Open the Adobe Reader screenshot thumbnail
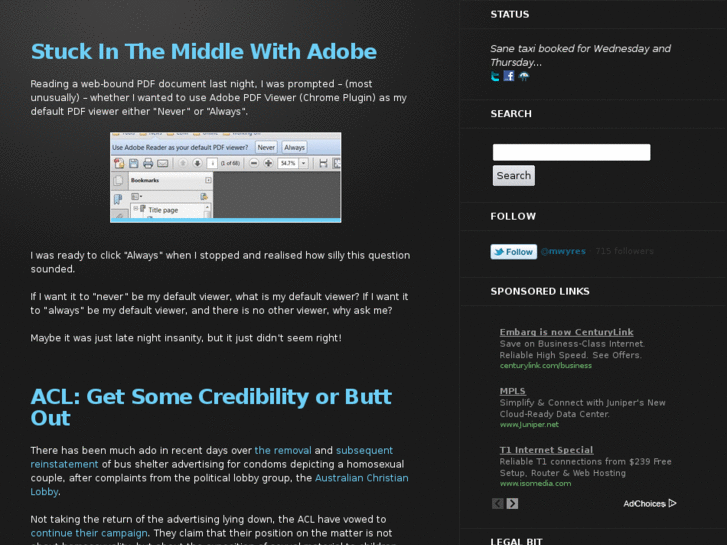Screen dimensions: 727x545 [226, 177]
